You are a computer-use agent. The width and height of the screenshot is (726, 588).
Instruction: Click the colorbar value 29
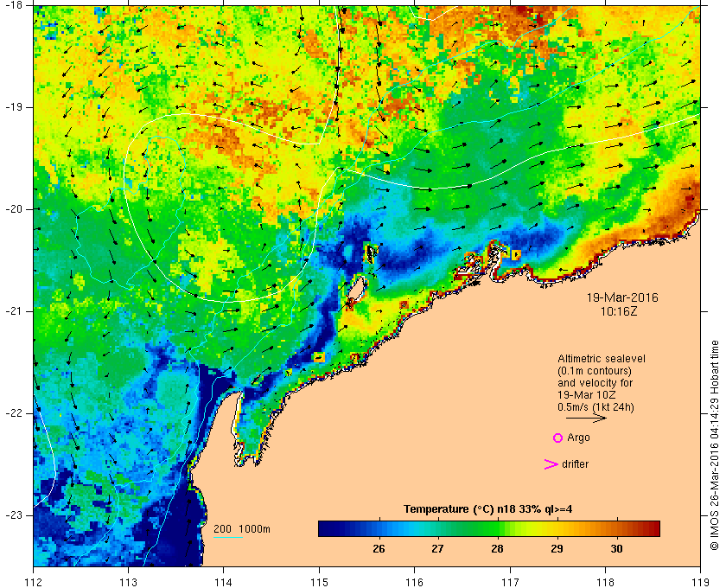click(x=557, y=549)
